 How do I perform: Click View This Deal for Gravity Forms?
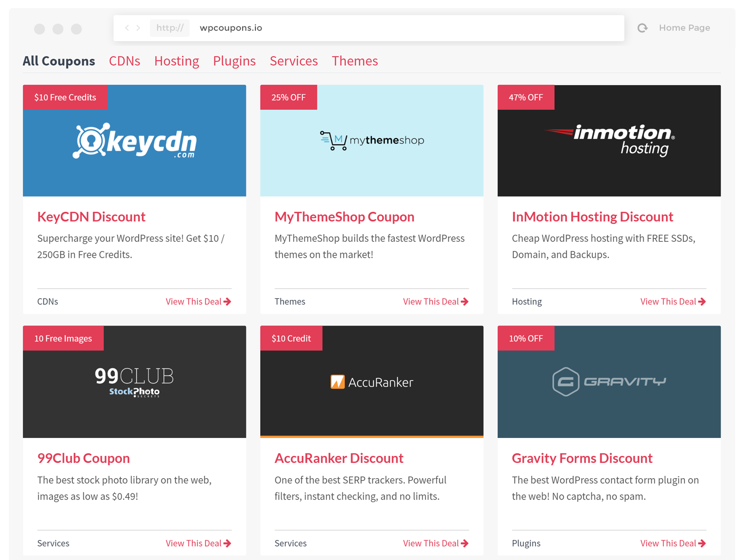tap(673, 543)
